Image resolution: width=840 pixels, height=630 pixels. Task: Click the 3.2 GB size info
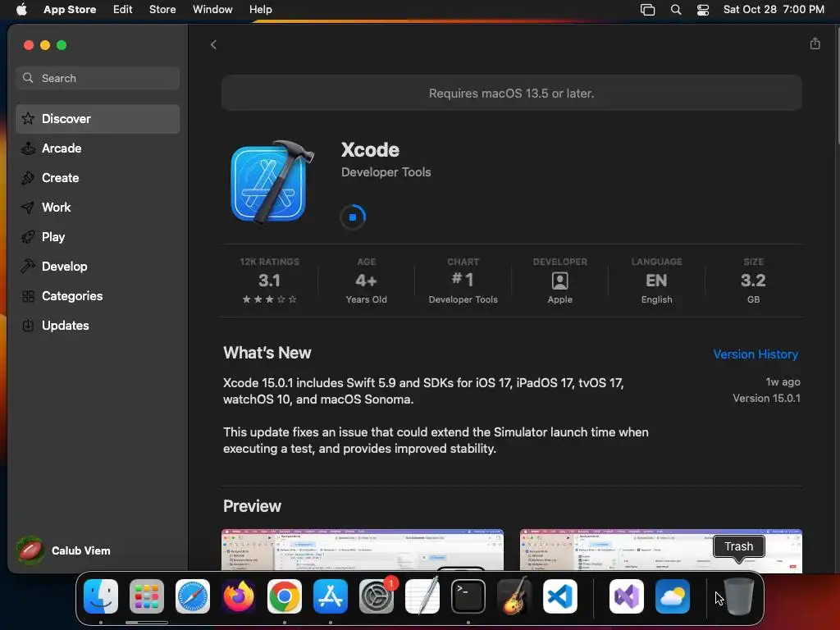pyautogui.click(x=753, y=281)
